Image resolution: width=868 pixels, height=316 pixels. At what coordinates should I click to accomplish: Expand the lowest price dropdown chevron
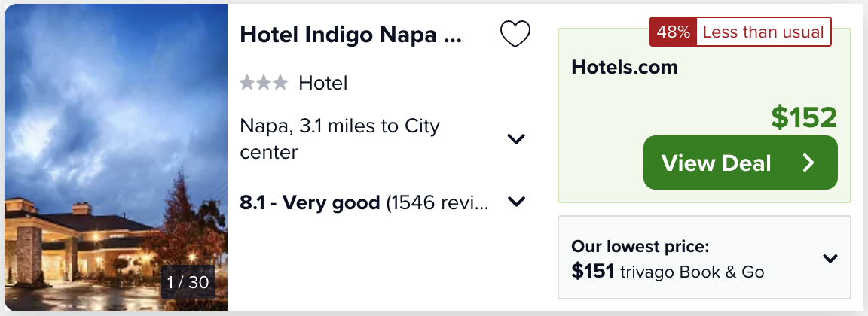coord(830,259)
